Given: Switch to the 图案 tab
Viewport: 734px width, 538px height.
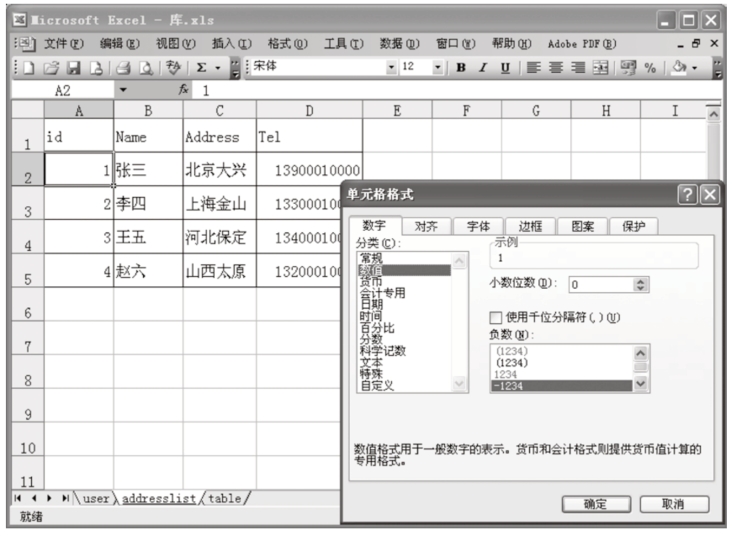Looking at the screenshot, I should coord(583,226).
